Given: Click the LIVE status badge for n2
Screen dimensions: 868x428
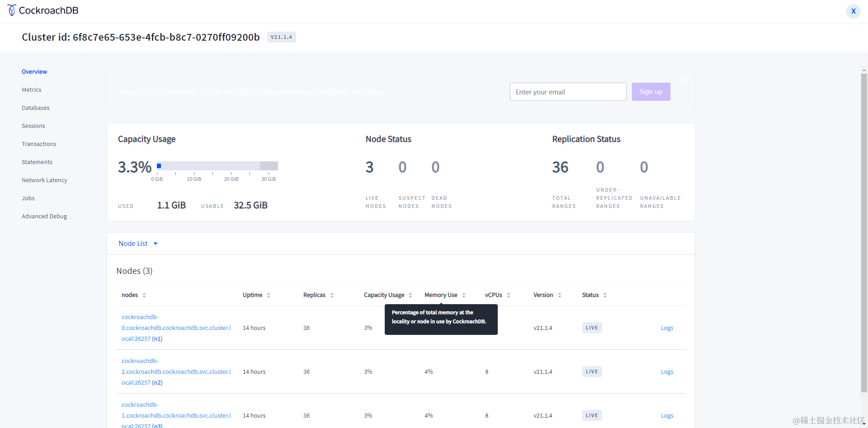Looking at the screenshot, I should [592, 372].
